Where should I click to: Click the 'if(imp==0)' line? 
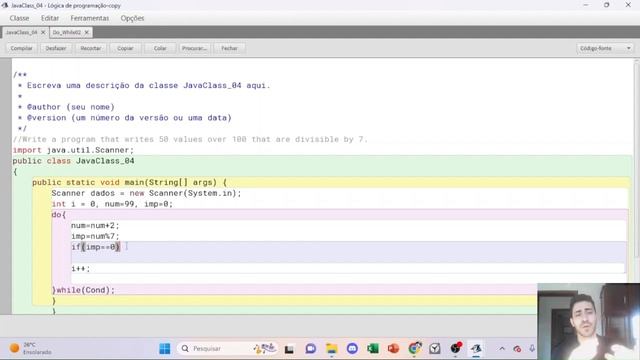pyautogui.click(x=96, y=247)
